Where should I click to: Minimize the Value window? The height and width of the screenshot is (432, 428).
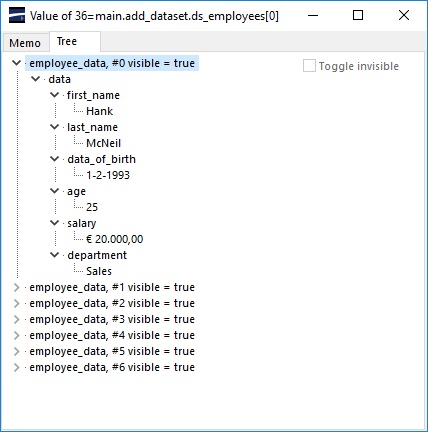point(313,15)
